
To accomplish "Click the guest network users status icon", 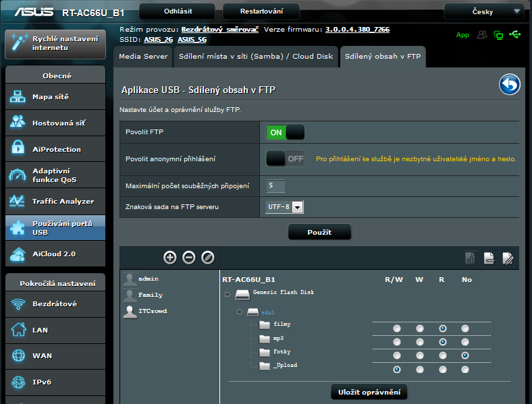I will tap(482, 34).
